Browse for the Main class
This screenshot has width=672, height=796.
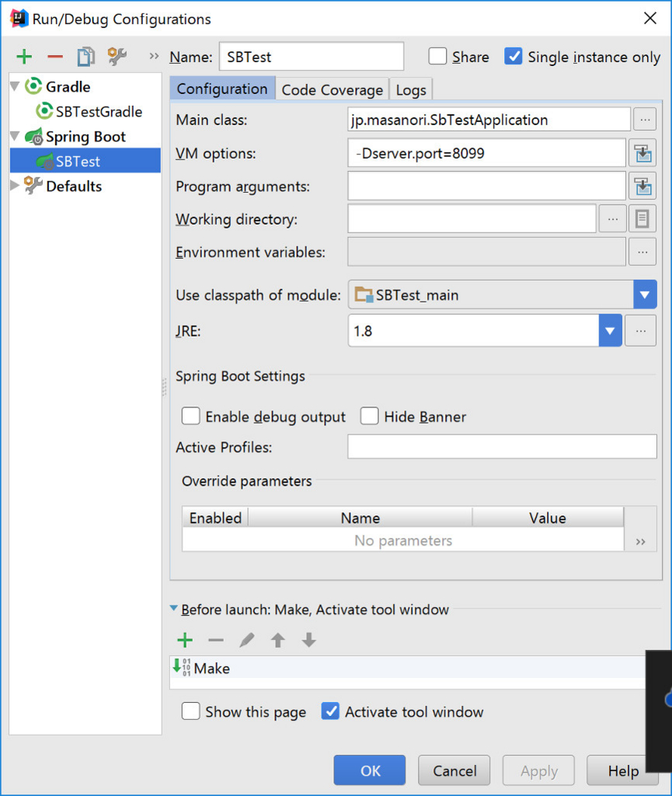[x=644, y=120]
